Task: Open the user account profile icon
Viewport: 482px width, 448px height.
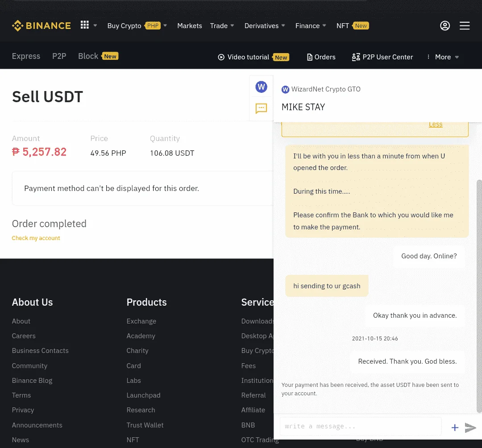Action: coord(445,25)
